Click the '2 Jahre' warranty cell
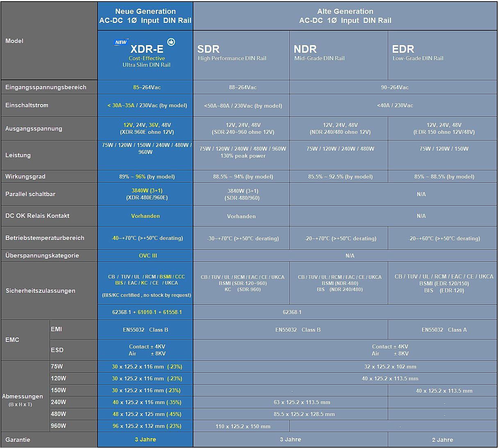 click(x=443, y=440)
